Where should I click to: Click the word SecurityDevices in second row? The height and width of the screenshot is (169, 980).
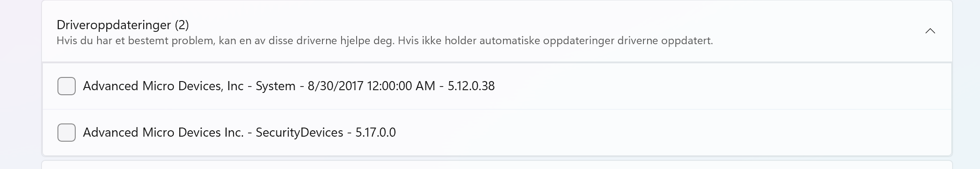click(x=299, y=133)
